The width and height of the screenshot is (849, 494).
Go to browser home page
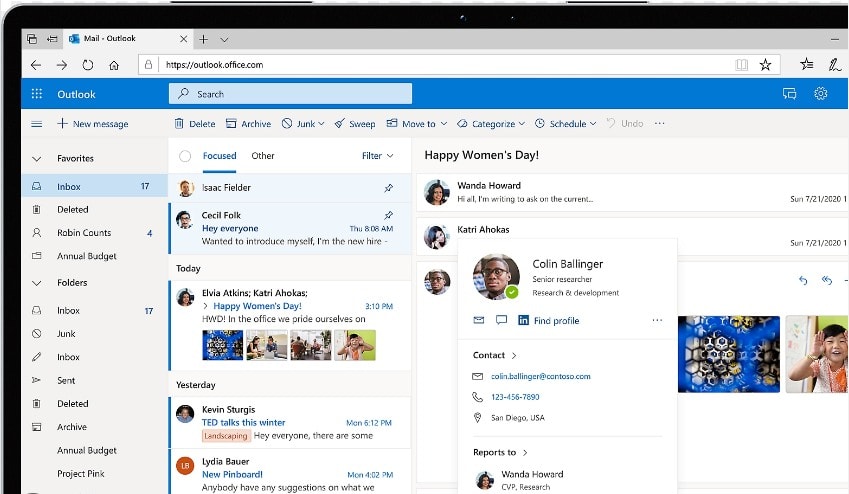pyautogui.click(x=114, y=65)
